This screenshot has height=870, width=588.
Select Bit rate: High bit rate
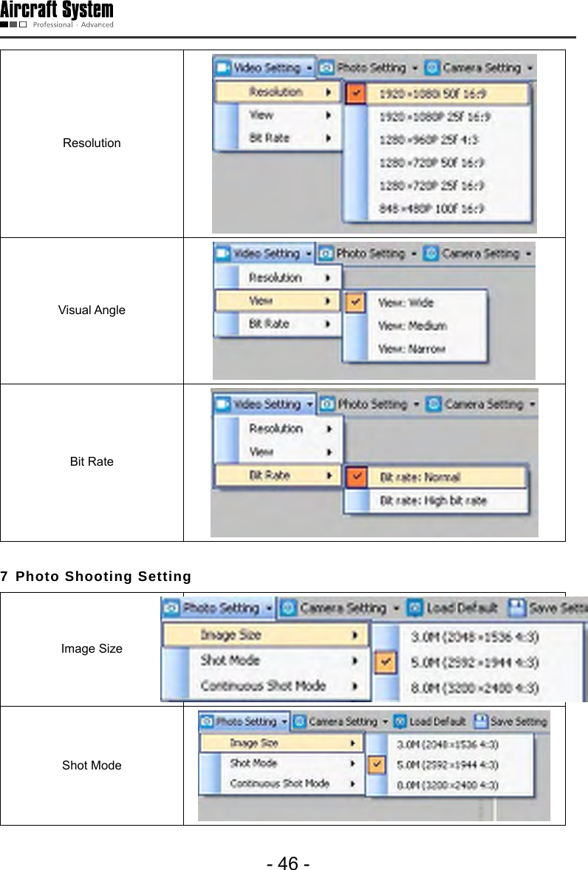point(435,500)
